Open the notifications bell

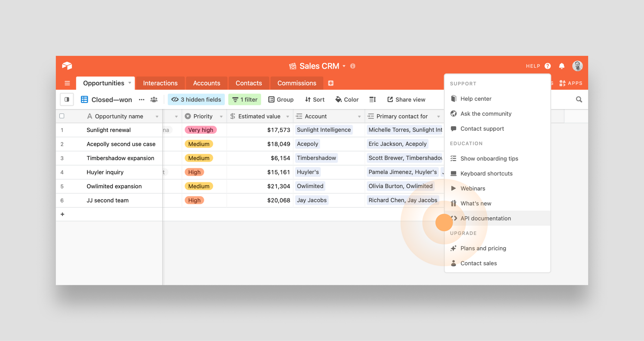coord(562,66)
